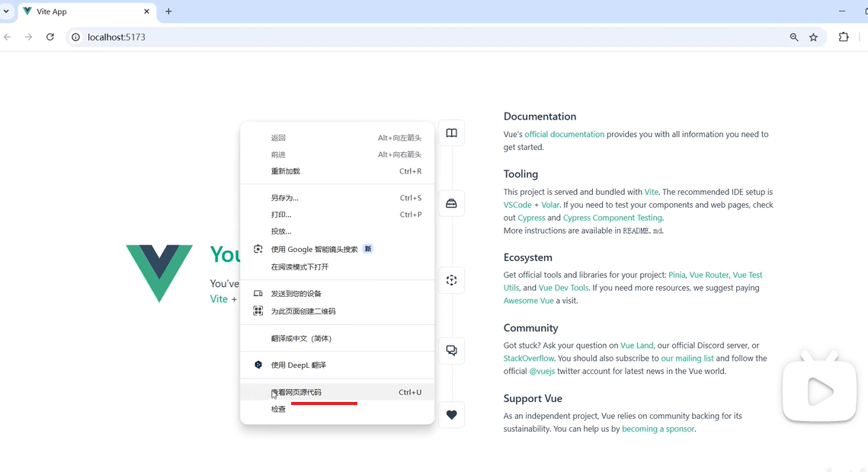Click the zoom magnifier icon in address bar
The width and height of the screenshot is (868, 472).
pos(794,37)
